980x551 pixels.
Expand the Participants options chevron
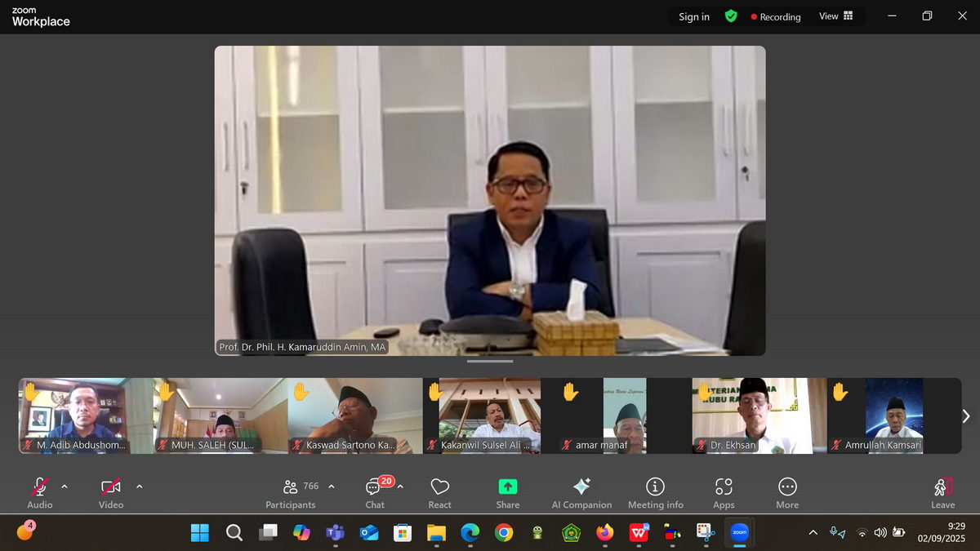[x=332, y=487]
